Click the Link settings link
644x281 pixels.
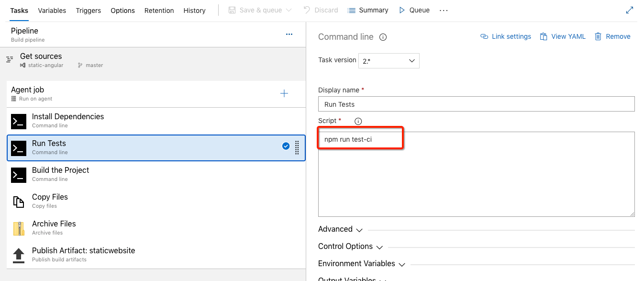(x=506, y=36)
